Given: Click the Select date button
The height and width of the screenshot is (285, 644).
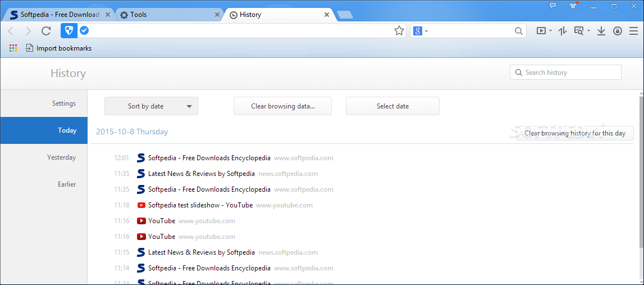Looking at the screenshot, I should point(392,106).
